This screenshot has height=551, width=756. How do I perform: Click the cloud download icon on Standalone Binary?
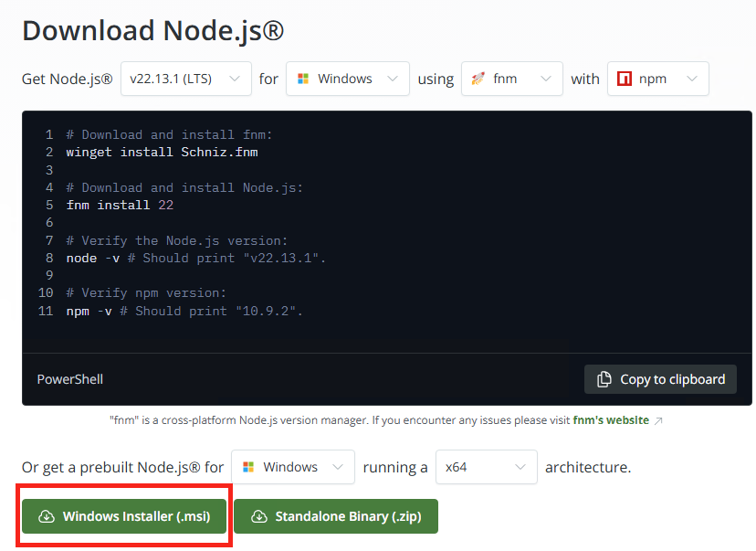(259, 516)
